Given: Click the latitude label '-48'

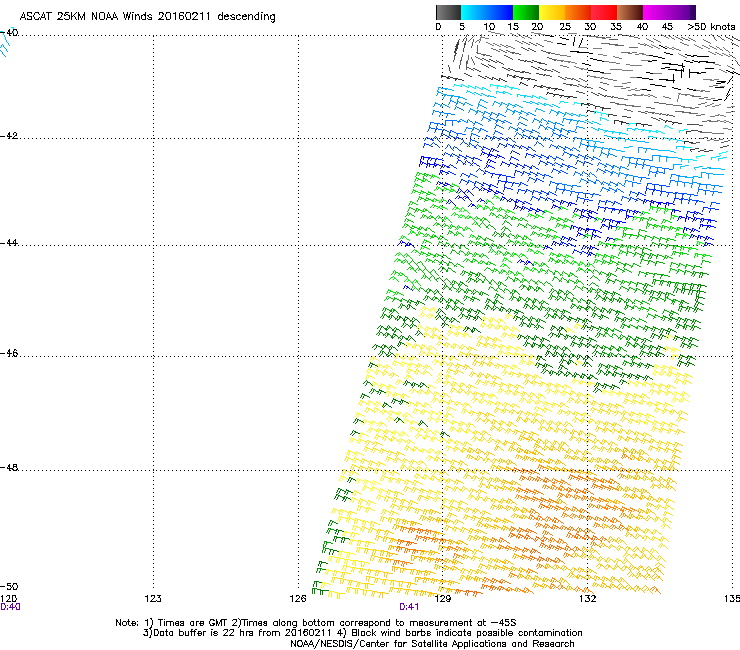Looking at the screenshot, I should tap(9, 467).
